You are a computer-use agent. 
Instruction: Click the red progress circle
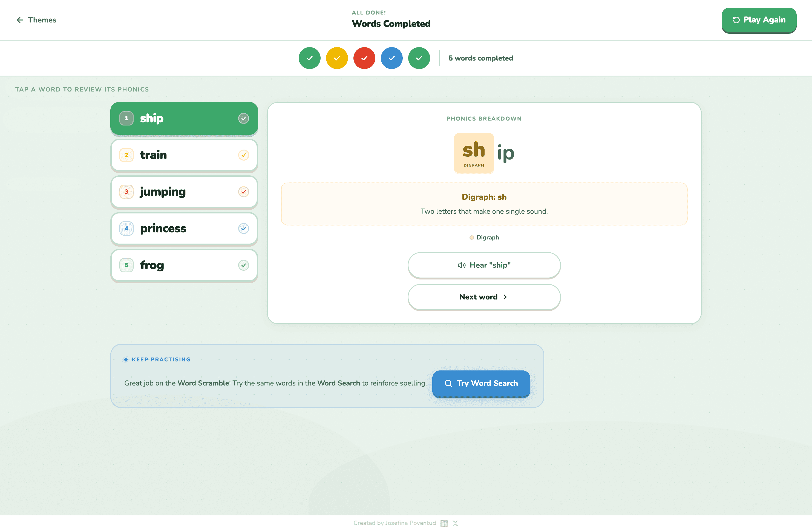point(364,58)
